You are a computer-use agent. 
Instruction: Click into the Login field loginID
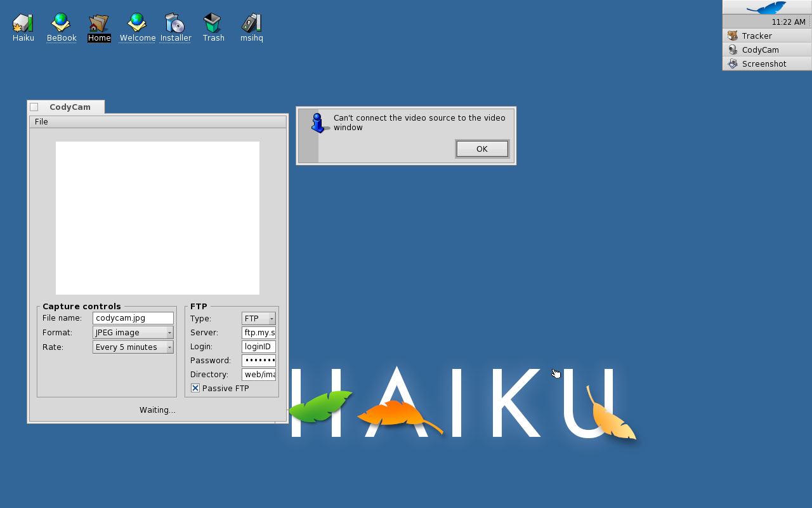[x=259, y=346]
